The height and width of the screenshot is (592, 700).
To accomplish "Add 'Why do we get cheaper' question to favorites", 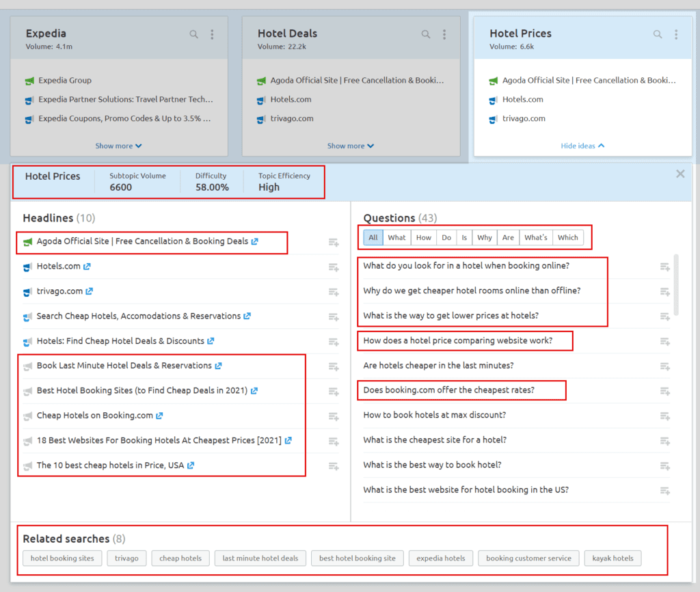I will pyautogui.click(x=664, y=292).
